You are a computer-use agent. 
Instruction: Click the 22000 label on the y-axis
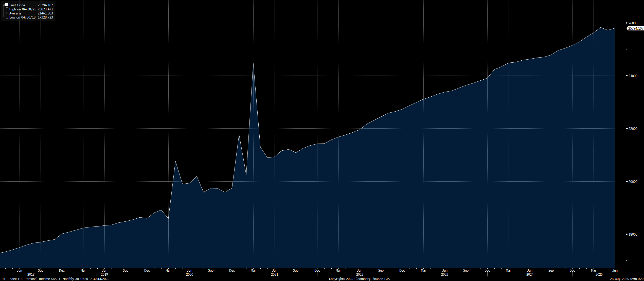click(x=633, y=129)
